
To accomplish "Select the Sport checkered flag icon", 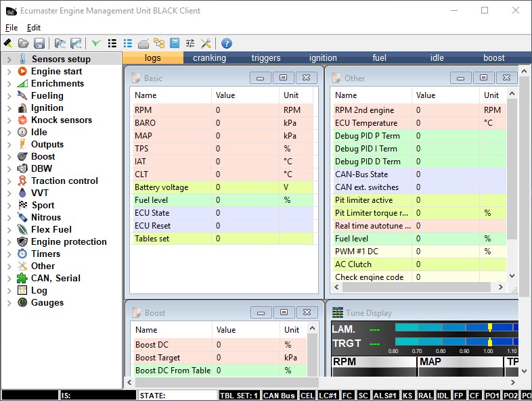I will pos(23,205).
